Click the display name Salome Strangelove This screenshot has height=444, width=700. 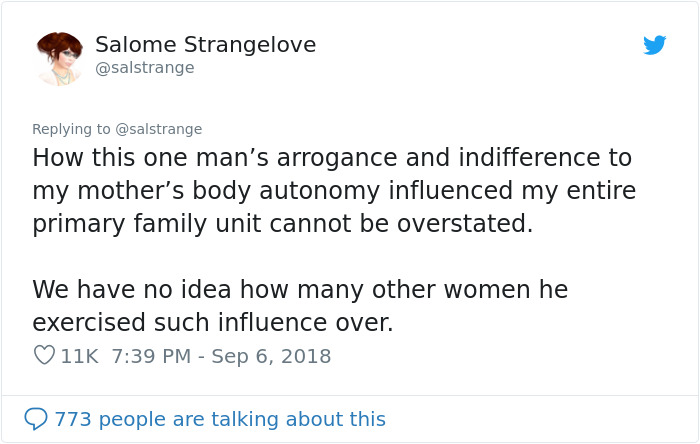[x=205, y=45]
